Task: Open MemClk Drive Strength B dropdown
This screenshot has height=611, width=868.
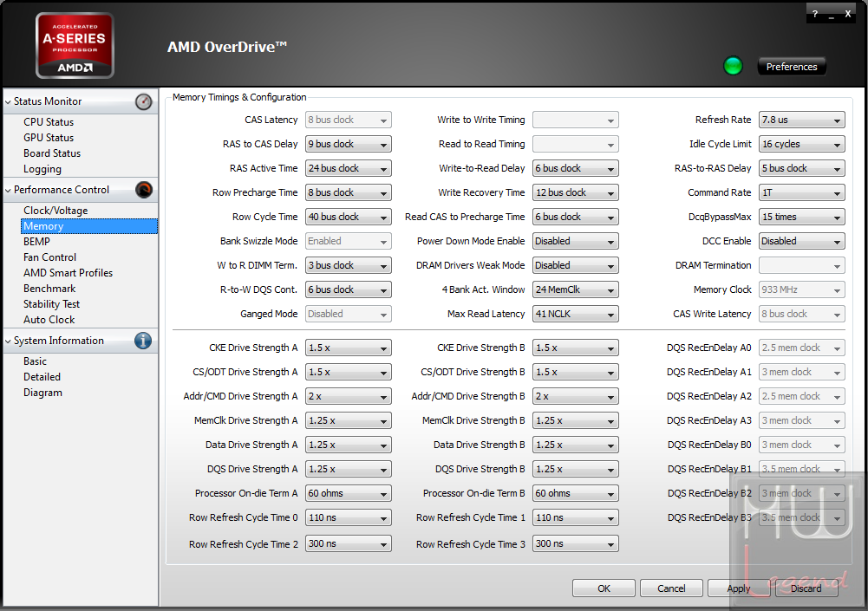Action: coord(576,420)
